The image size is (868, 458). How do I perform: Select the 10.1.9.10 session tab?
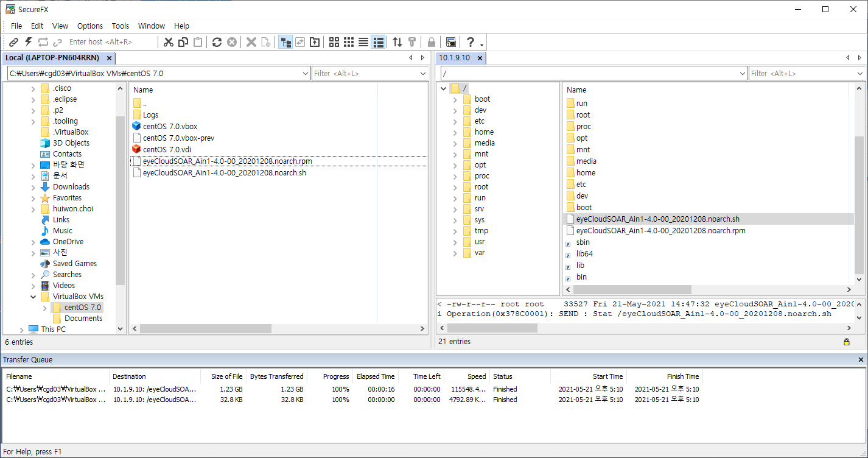point(454,58)
